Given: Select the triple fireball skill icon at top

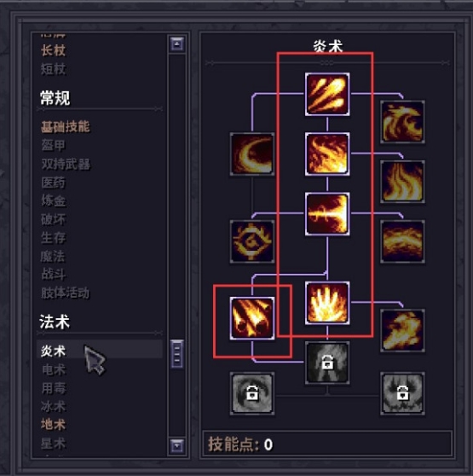Looking at the screenshot, I should pos(327,94).
